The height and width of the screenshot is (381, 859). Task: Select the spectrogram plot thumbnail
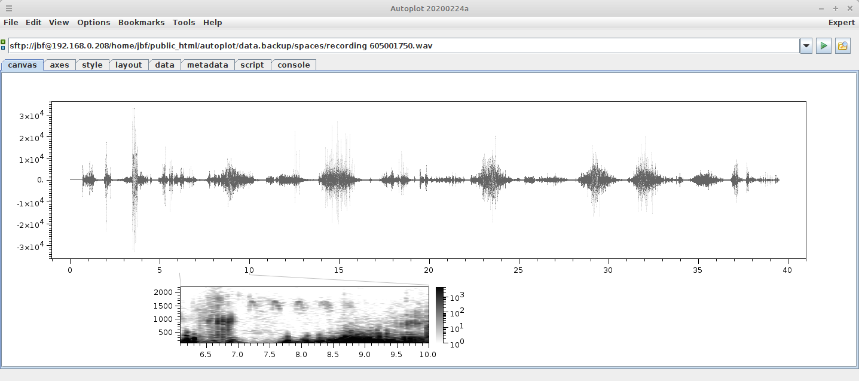click(x=304, y=315)
